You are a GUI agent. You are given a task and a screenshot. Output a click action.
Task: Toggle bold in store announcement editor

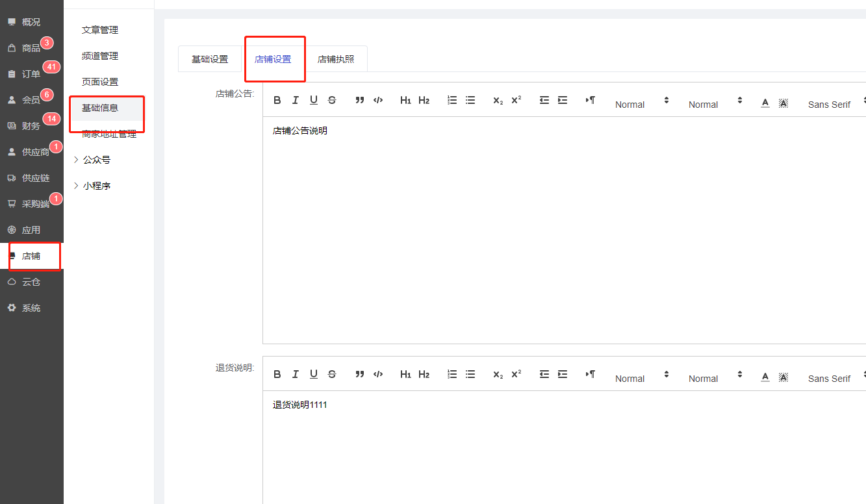coord(277,100)
